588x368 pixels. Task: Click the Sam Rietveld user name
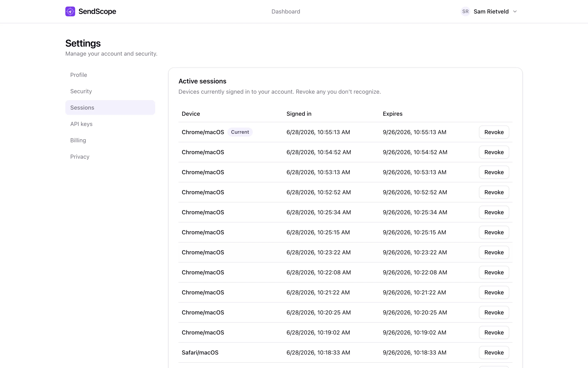click(491, 11)
